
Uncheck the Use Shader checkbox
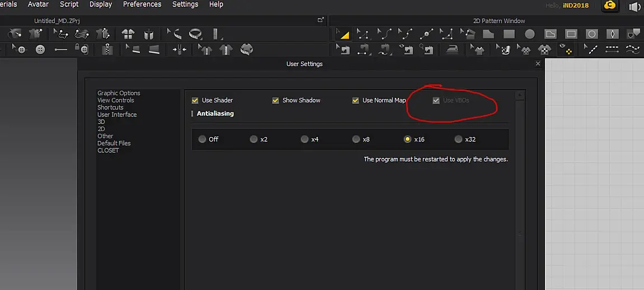click(195, 101)
